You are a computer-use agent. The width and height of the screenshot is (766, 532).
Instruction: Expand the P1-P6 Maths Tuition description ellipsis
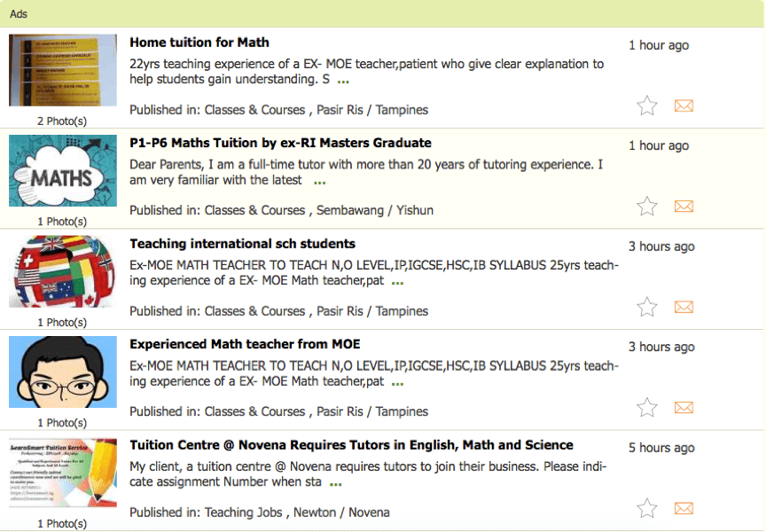(319, 182)
